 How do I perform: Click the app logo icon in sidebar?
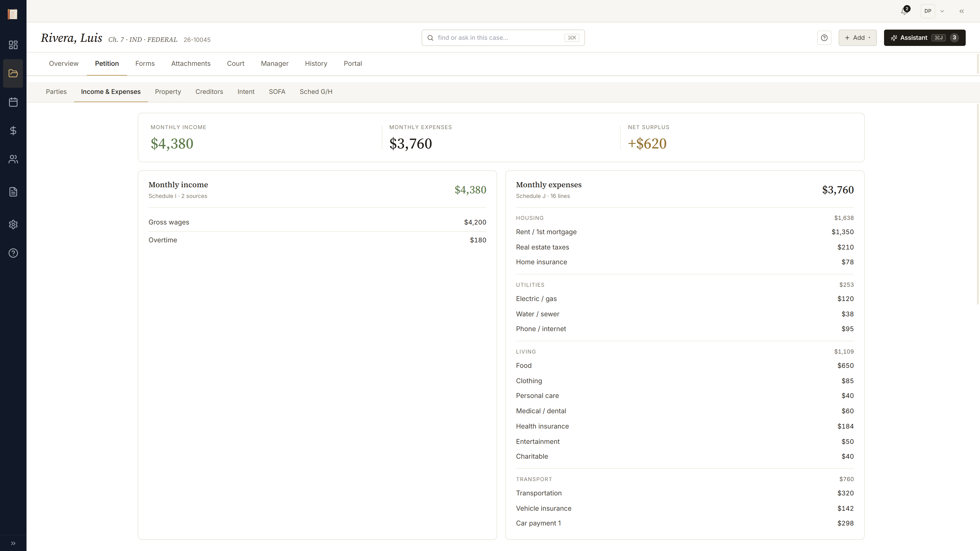(x=13, y=14)
